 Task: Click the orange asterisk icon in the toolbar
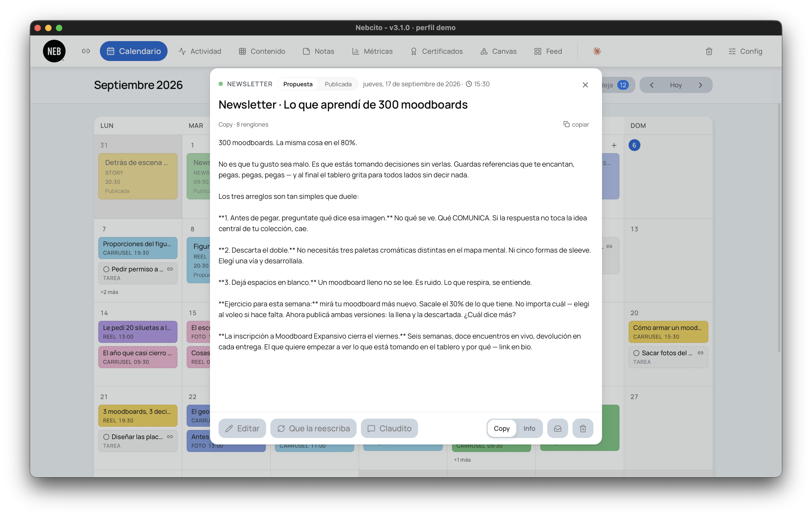coord(597,51)
